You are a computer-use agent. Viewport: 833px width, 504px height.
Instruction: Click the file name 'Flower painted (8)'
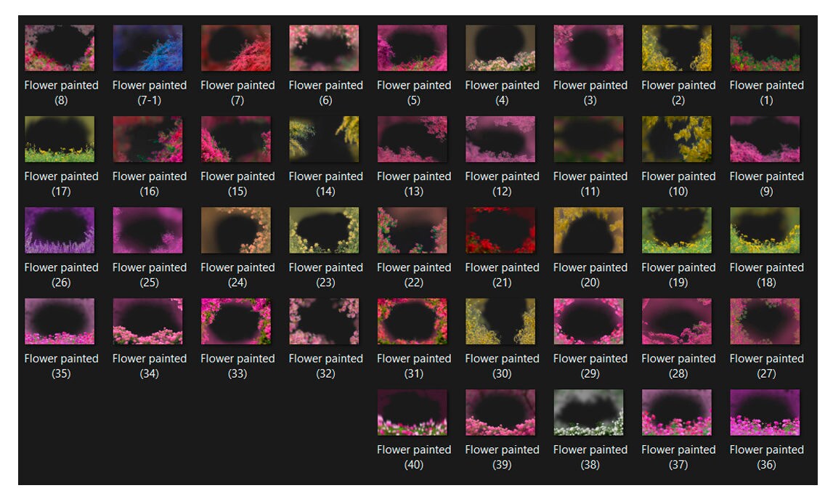point(61,92)
